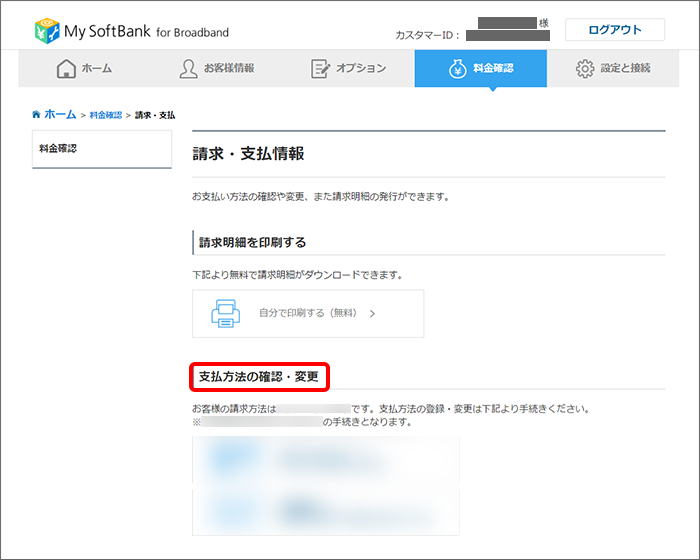This screenshot has height=560, width=700.
Task: Click the printer icon
Action: click(225, 313)
